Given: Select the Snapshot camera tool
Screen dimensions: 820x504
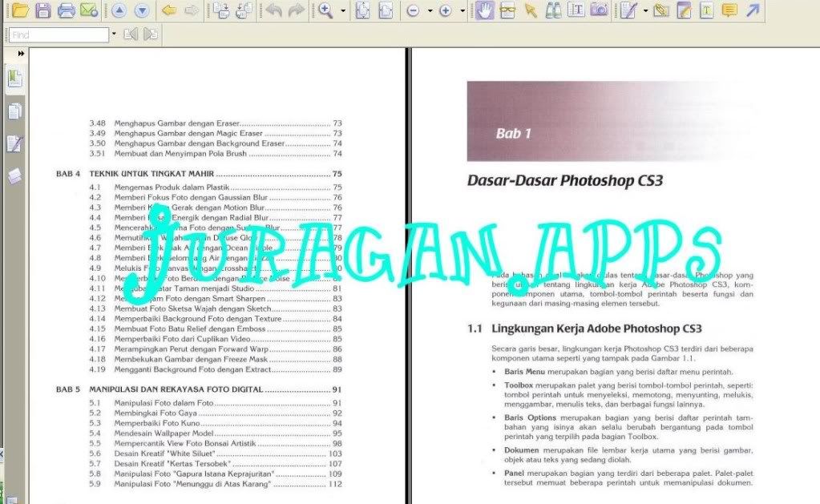Looking at the screenshot, I should click(599, 10).
